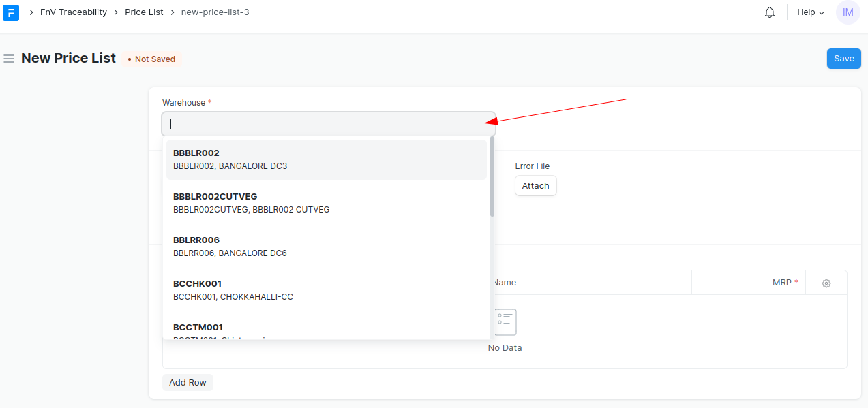Save the new price list
The width and height of the screenshot is (868, 408).
click(x=843, y=59)
